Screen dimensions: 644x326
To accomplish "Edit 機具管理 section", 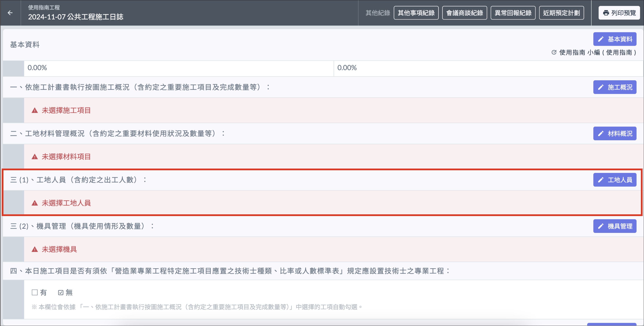I will pos(615,226).
